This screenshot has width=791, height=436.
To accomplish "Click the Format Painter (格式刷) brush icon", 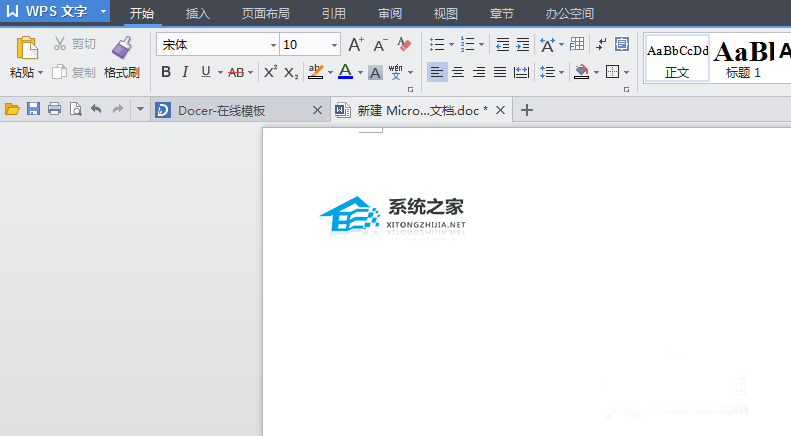I will (121, 46).
